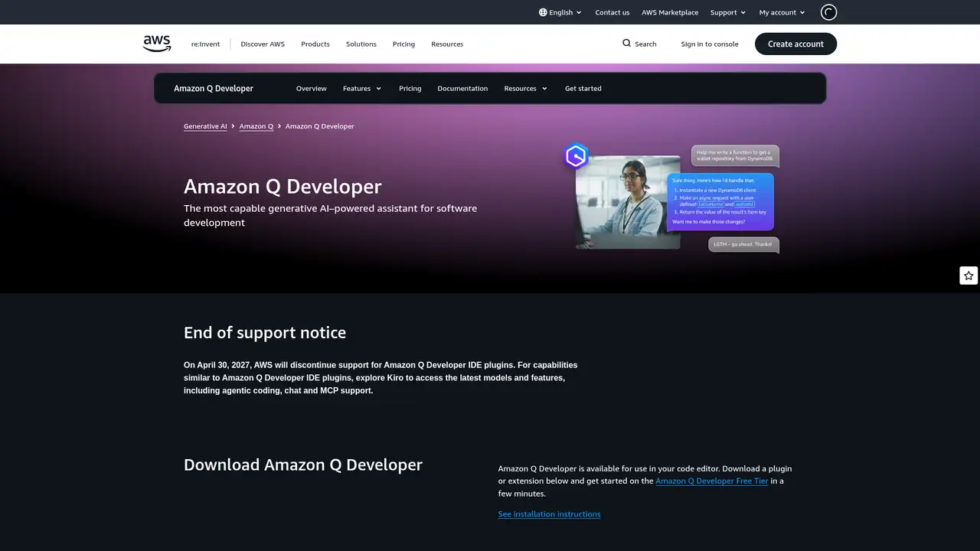Image resolution: width=980 pixels, height=551 pixels.
Task: Open the re:Invent menu item
Action: [x=205, y=44]
